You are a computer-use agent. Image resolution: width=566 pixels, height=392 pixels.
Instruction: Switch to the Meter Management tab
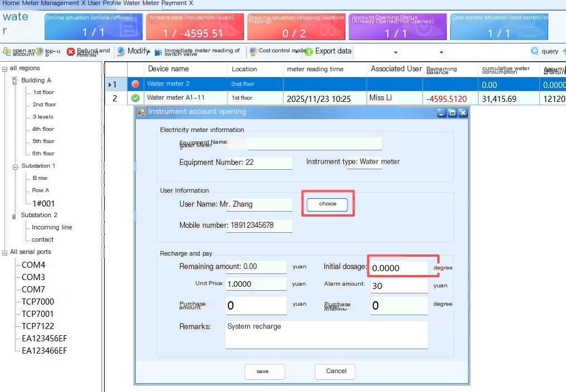[x=50, y=3]
